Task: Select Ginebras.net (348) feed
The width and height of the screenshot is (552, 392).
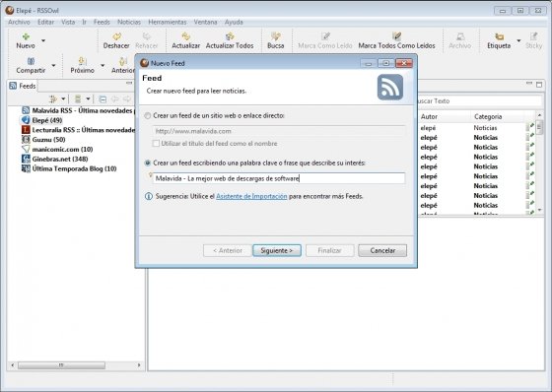Action: pyautogui.click(x=55, y=159)
